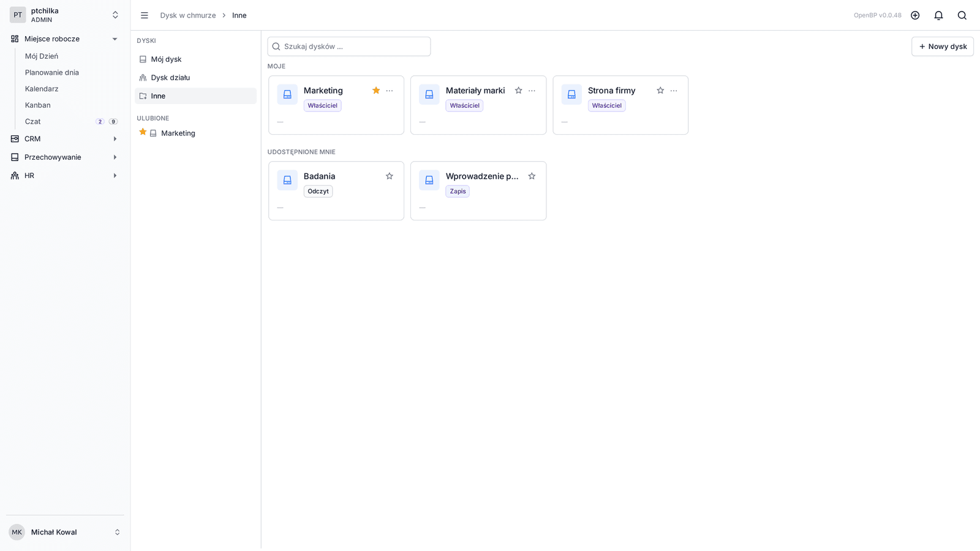Click the PT workspace avatar

(x=18, y=15)
